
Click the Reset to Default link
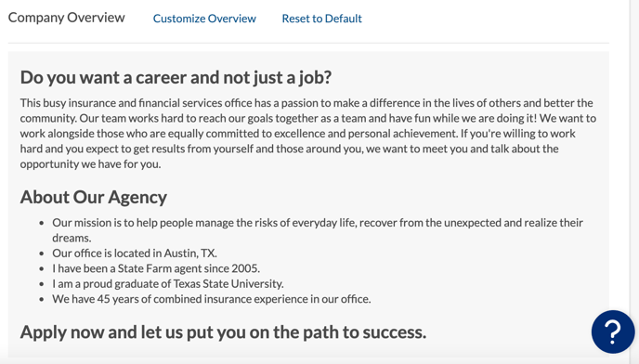click(322, 19)
